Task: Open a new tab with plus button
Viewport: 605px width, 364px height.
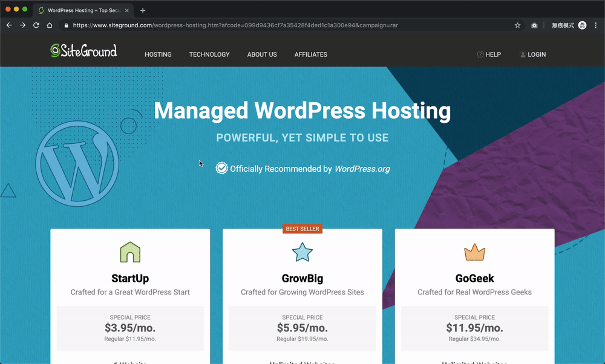Action: [143, 10]
